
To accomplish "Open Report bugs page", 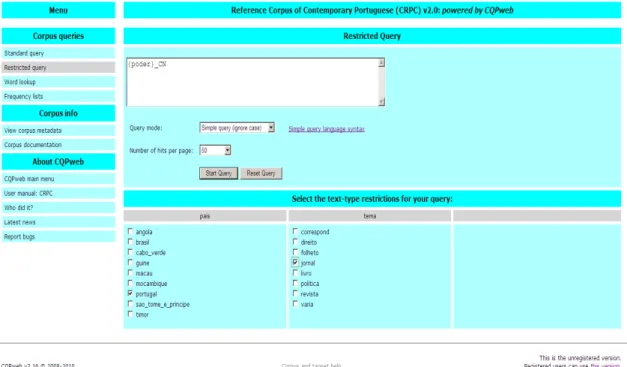I will click(19, 236).
